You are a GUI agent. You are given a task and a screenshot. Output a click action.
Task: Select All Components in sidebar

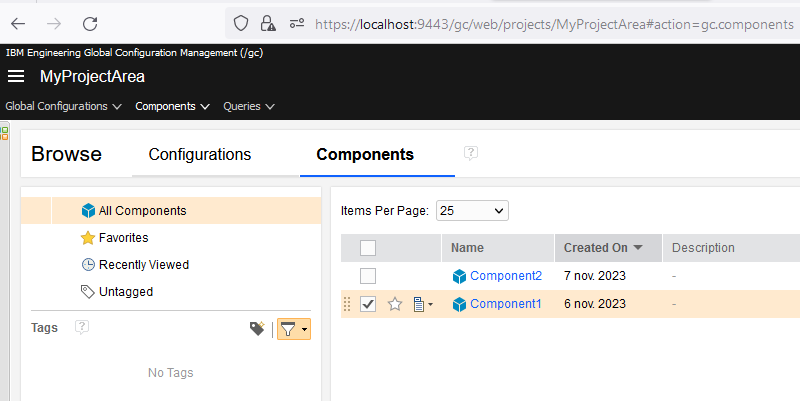pyautogui.click(x=171, y=210)
